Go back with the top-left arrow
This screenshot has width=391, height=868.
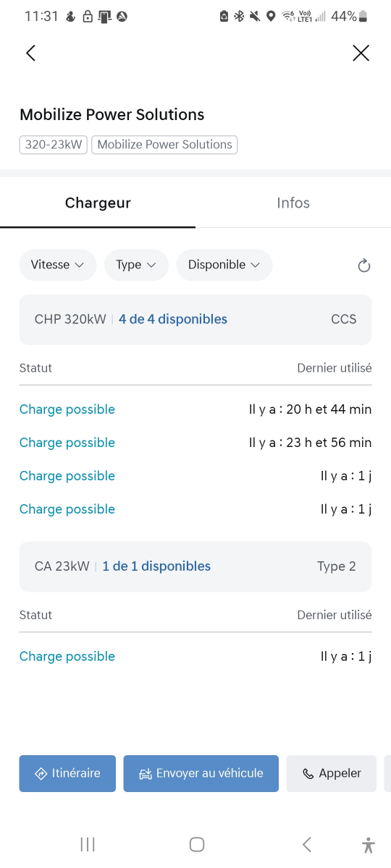30,53
